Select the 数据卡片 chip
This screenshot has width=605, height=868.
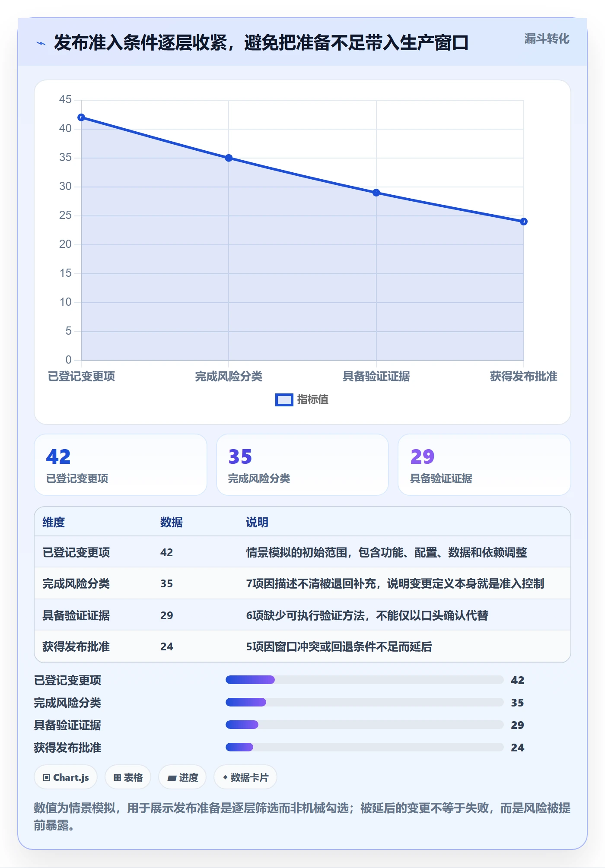[245, 777]
